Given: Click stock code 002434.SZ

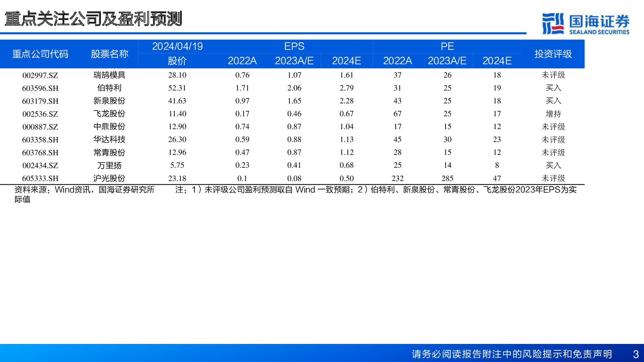Looking at the screenshot, I should tap(40, 165).
